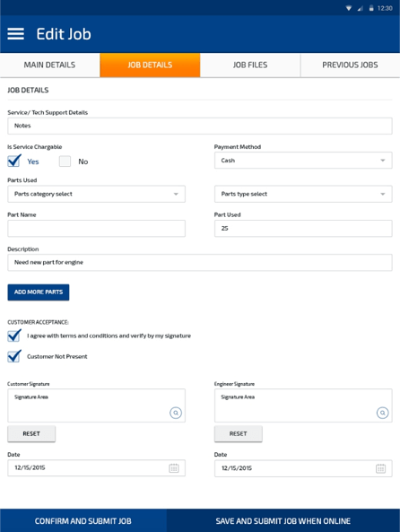Open the hamburger navigation menu

pyautogui.click(x=15, y=34)
